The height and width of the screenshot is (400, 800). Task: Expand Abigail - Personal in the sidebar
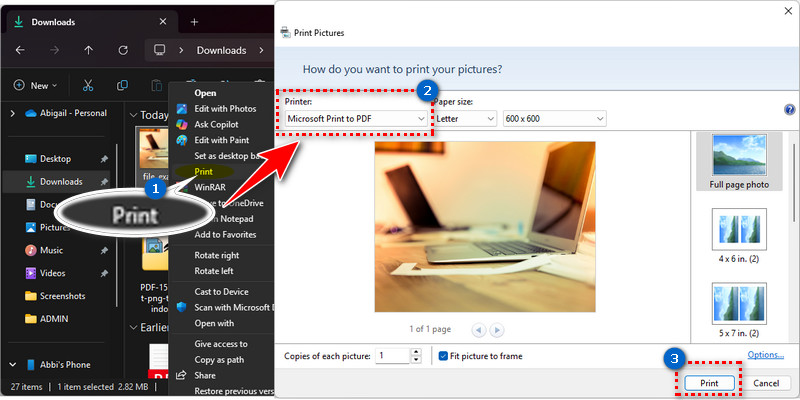tap(12, 113)
